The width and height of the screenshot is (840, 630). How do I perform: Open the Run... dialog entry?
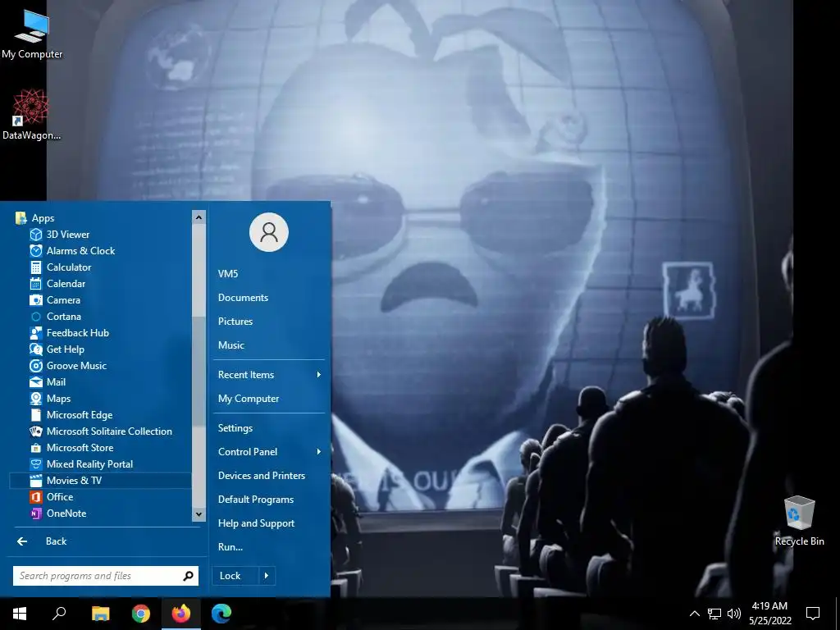pyautogui.click(x=231, y=547)
